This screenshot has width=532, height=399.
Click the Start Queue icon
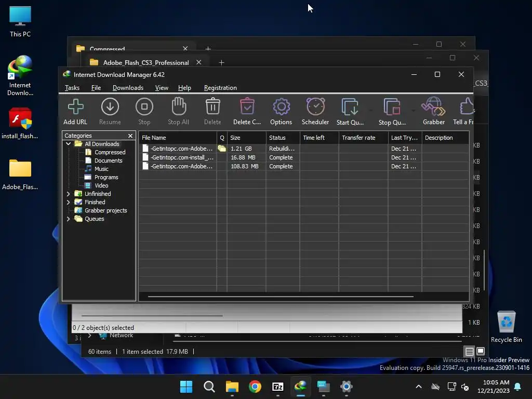[x=350, y=111]
